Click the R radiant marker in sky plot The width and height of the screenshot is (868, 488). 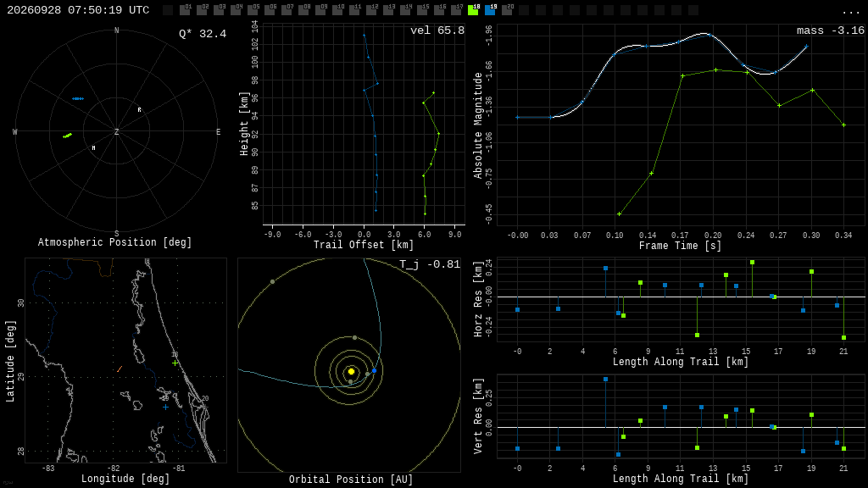(140, 110)
